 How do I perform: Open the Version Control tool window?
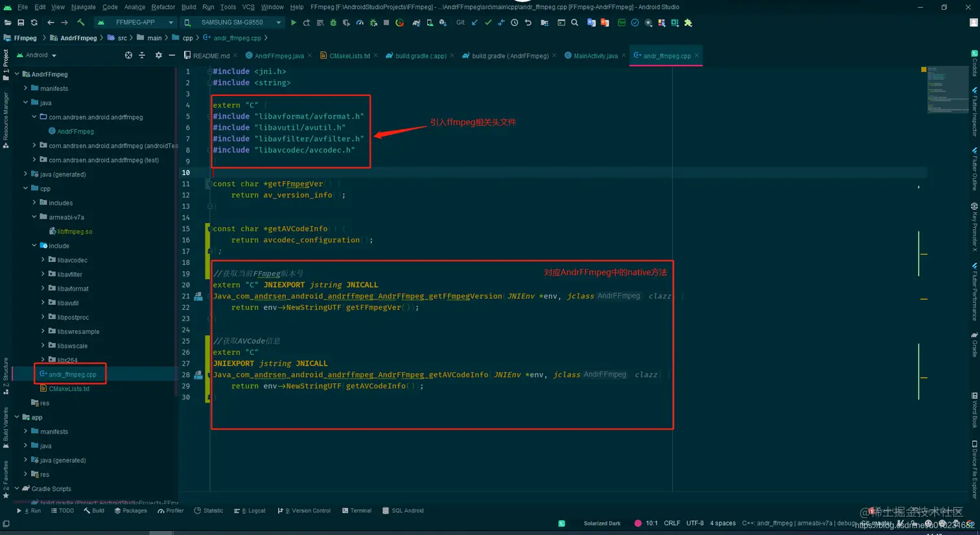[x=304, y=511]
